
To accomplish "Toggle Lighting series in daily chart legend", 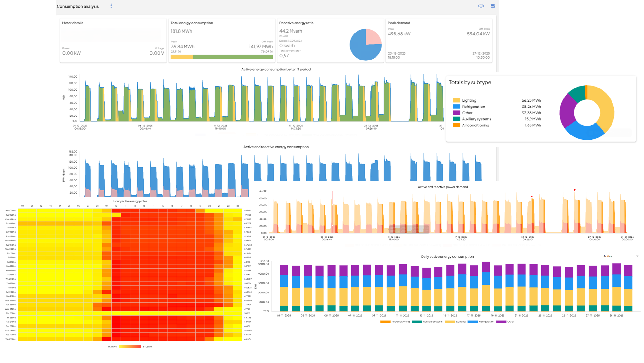I will [450, 322].
